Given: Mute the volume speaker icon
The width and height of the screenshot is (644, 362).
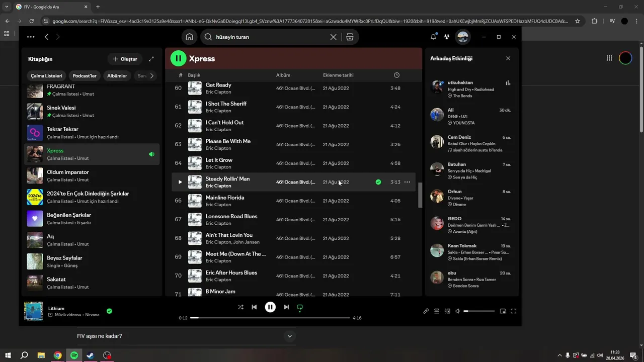Looking at the screenshot, I should point(457,311).
